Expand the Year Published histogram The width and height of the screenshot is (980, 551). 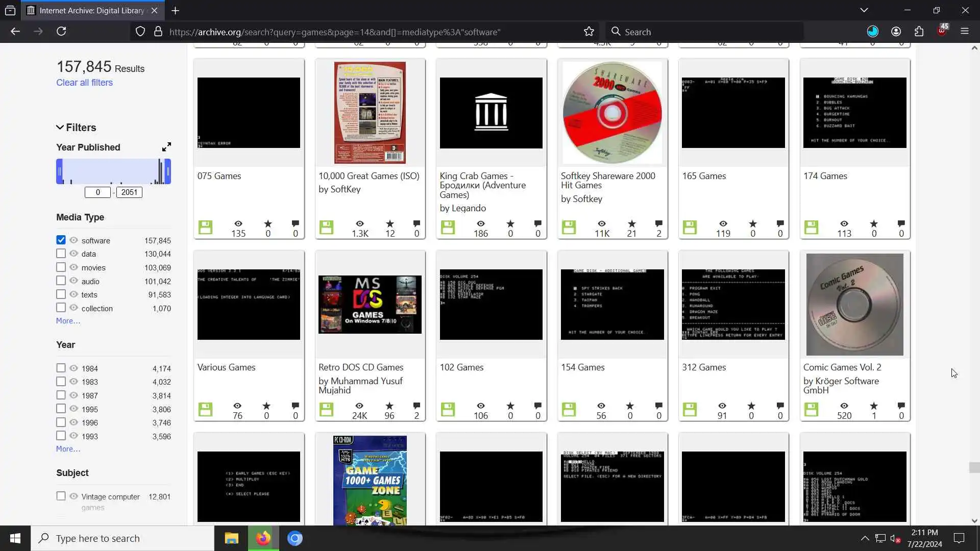coord(166,147)
